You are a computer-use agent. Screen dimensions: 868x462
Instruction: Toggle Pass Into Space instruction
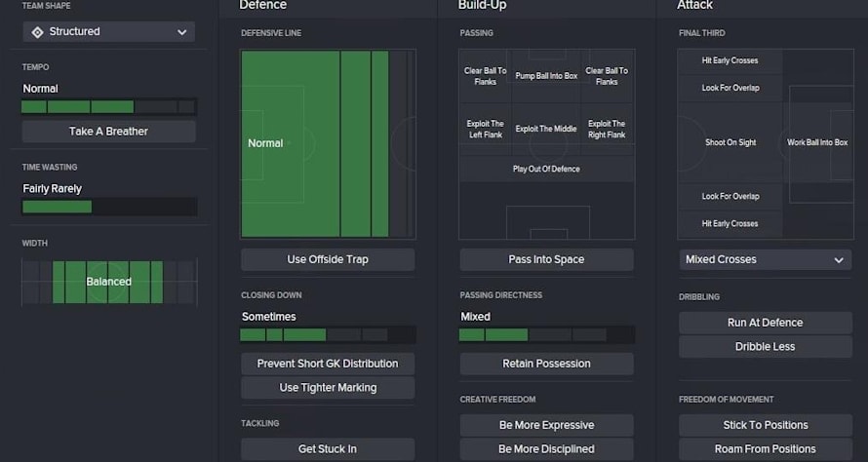pos(546,260)
